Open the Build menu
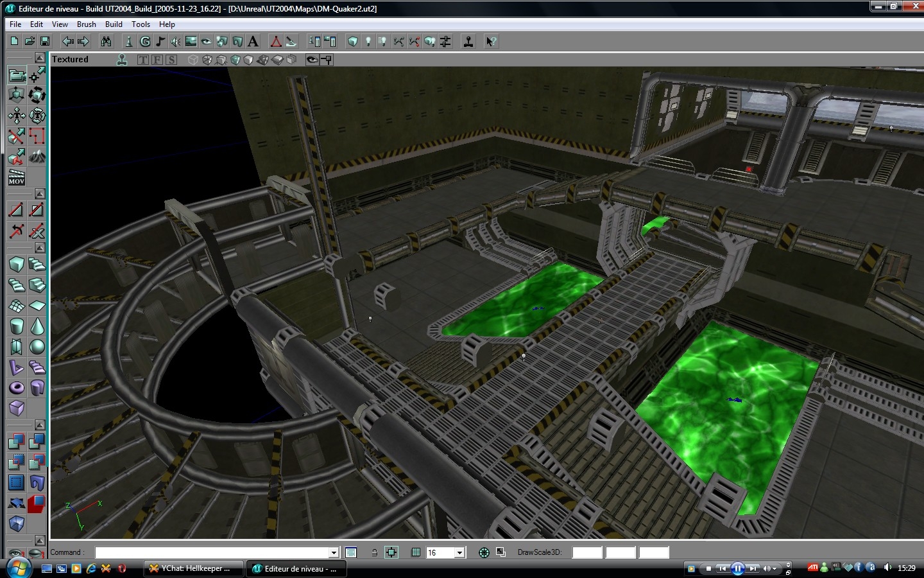 (114, 24)
